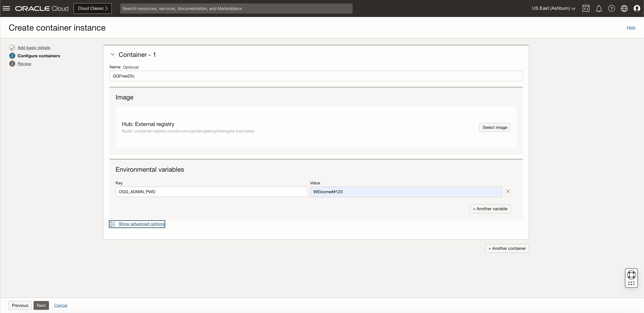Open the US East (Ashburn) region selector
Viewport: 644px width, 313px height.
553,8
